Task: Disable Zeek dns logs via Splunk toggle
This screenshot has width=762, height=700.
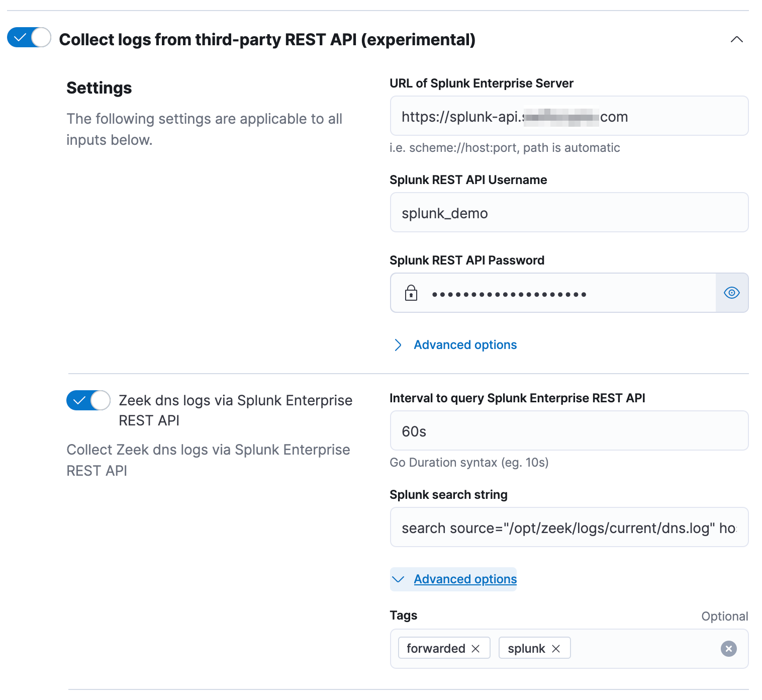Action: pyautogui.click(x=88, y=401)
